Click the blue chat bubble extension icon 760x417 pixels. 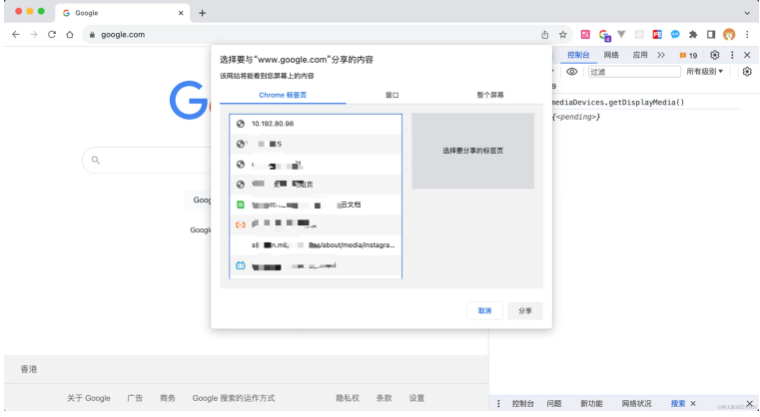[x=675, y=34]
